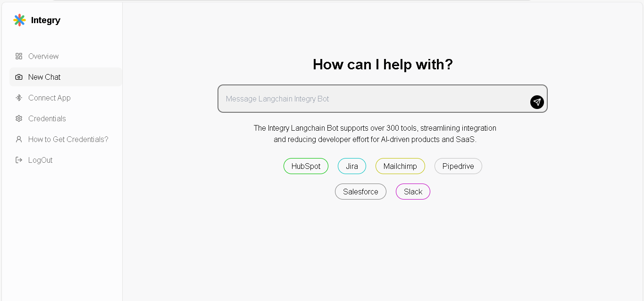Pick the Slack integration chip
Screen dimensions: 644x301
click(x=413, y=192)
